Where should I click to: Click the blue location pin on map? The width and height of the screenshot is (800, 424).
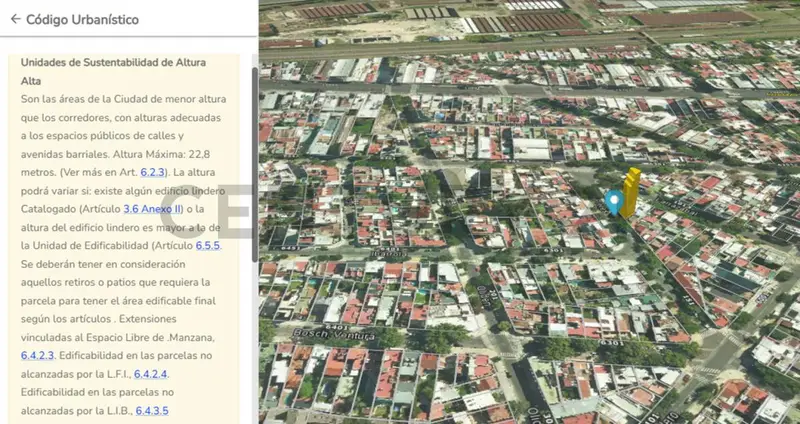coord(614,202)
